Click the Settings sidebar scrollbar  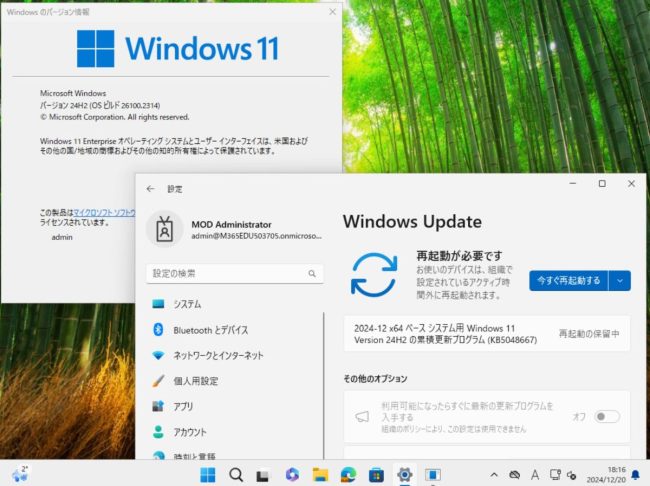pyautogui.click(x=324, y=386)
